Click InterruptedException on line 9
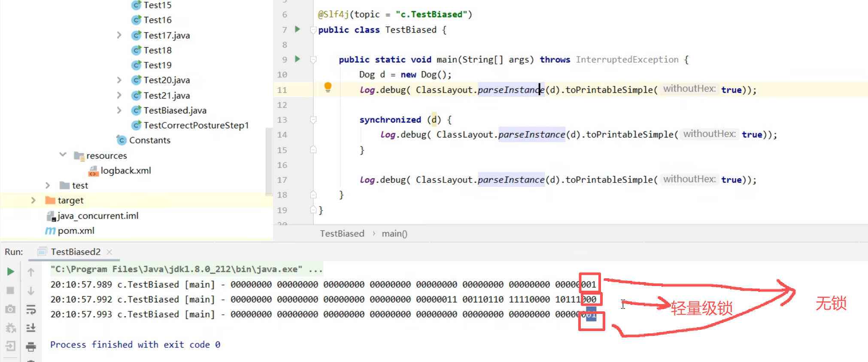This screenshot has height=362, width=868. pyautogui.click(x=627, y=60)
